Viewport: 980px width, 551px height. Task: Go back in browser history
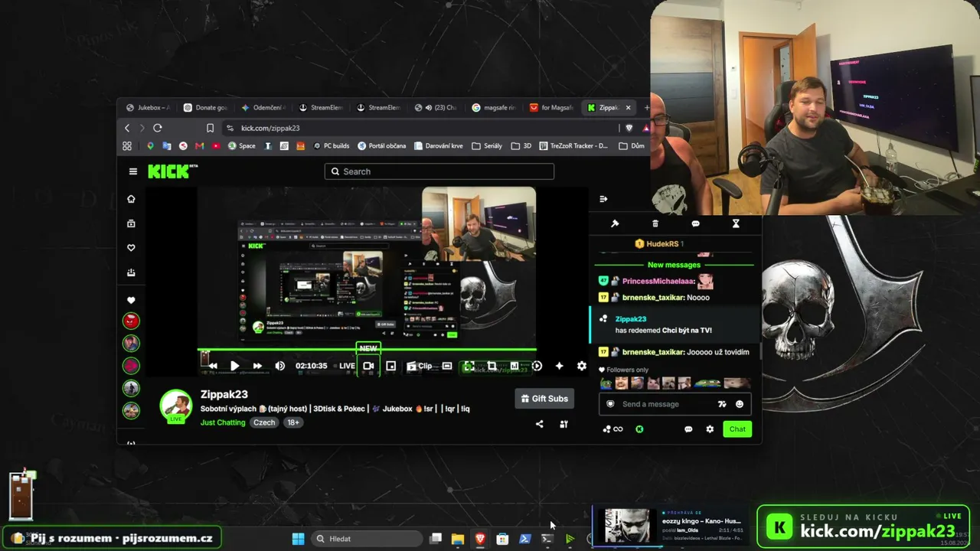tap(127, 128)
